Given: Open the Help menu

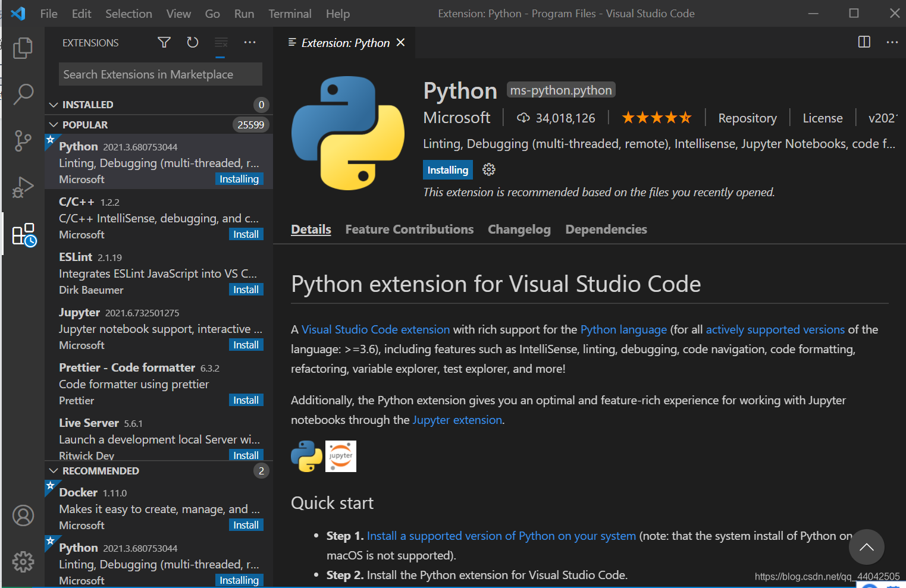Looking at the screenshot, I should (338, 13).
